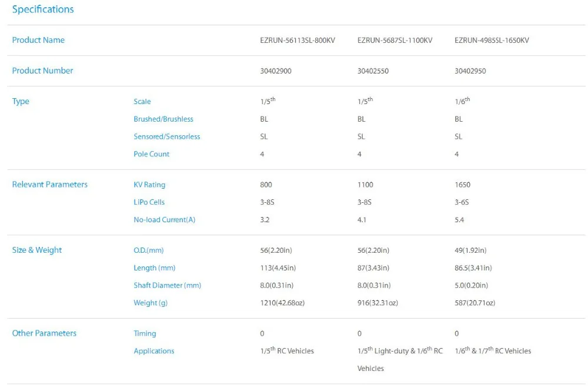Click product name EZRUN-5687SL-1100KV

tap(395, 40)
